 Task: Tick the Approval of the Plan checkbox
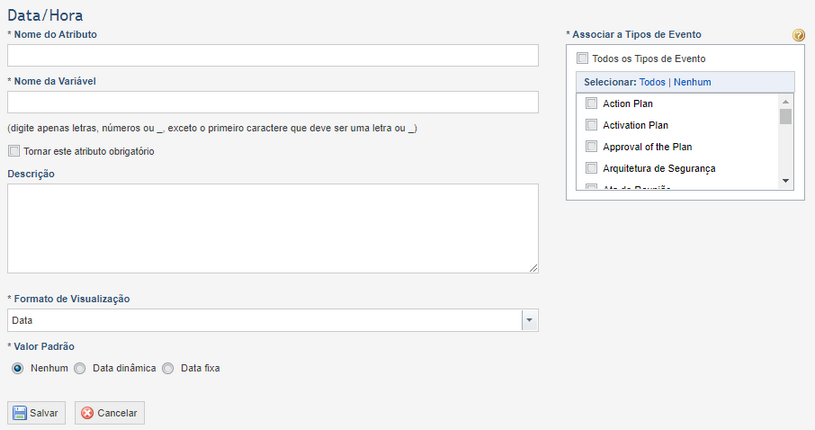(591, 147)
